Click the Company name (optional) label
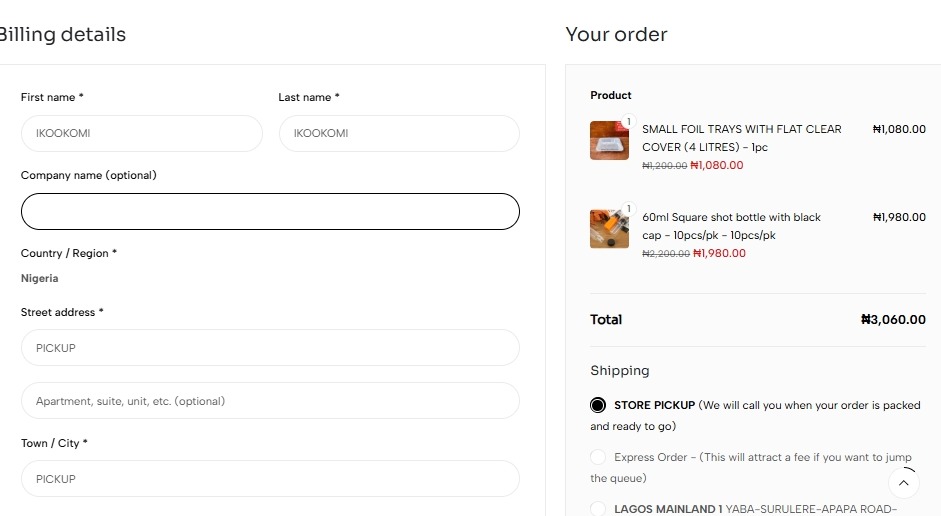This screenshot has height=516, width=941. tap(89, 175)
